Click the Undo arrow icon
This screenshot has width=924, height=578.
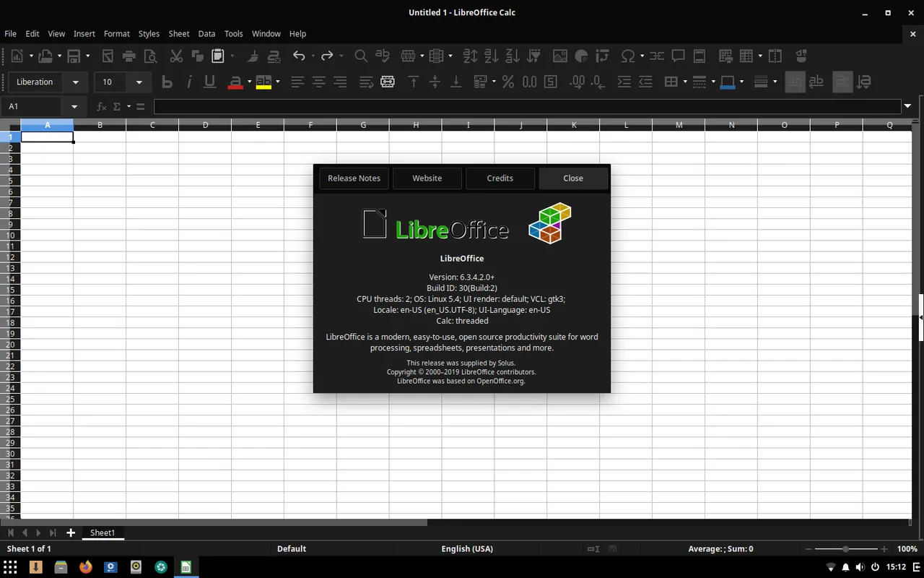pos(300,56)
